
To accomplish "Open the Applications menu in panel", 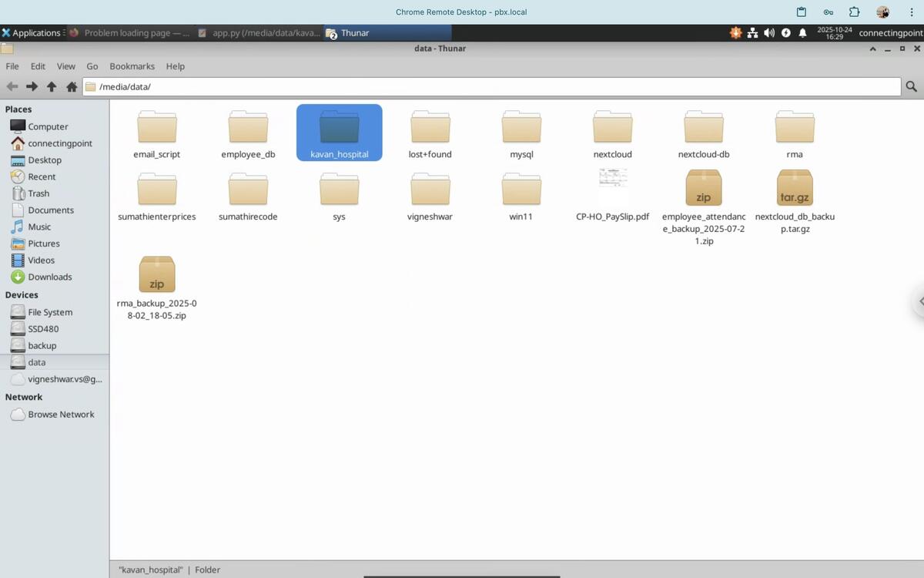I will 32,33.
